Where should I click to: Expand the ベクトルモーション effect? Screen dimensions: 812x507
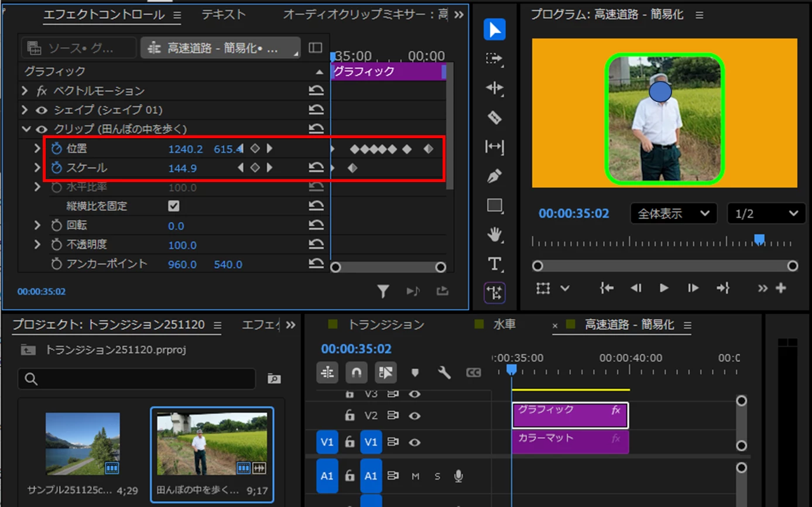(x=25, y=91)
